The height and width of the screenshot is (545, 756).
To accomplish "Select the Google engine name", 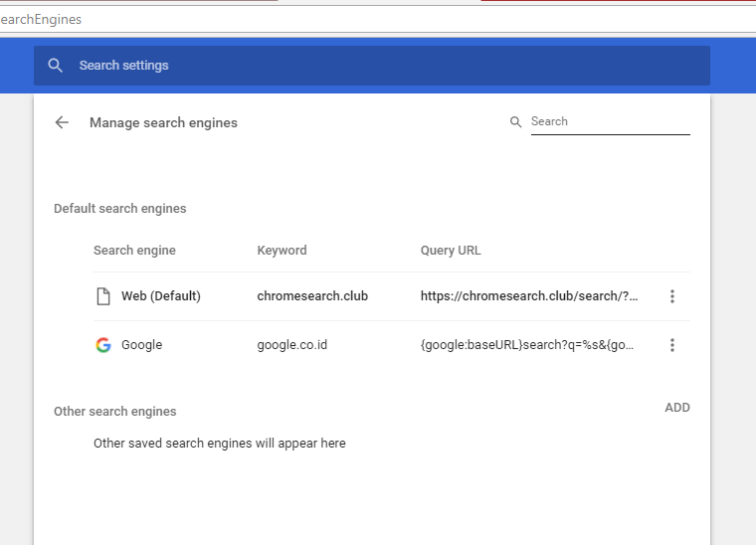I will [141, 345].
